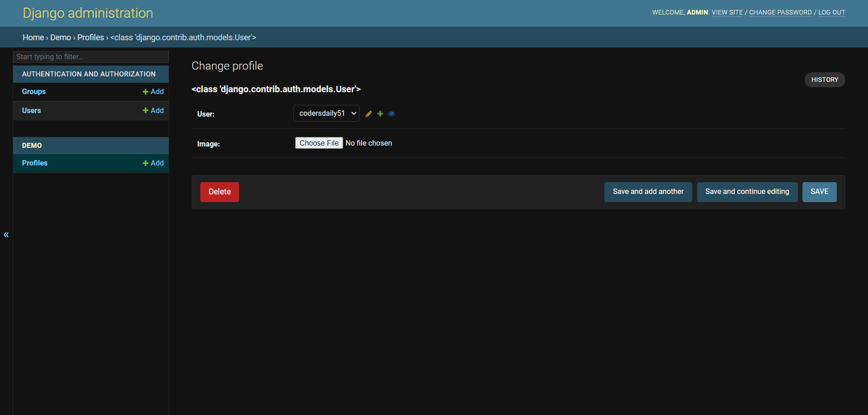868x415 pixels.
Task: Open the CHANGE PASSWORD link
Action: click(x=780, y=13)
